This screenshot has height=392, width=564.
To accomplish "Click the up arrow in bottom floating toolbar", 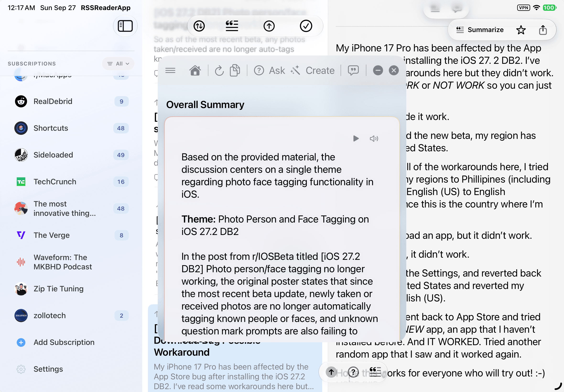I will pos(331,372).
